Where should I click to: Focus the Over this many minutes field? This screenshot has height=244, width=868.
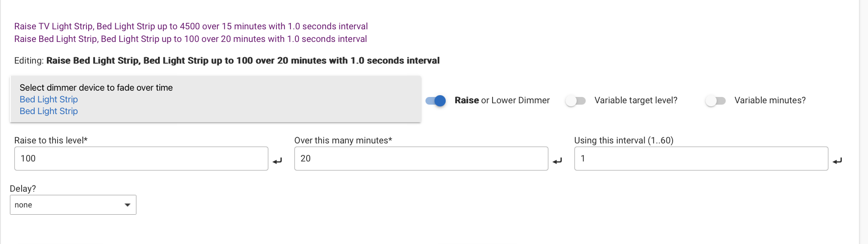click(x=421, y=158)
